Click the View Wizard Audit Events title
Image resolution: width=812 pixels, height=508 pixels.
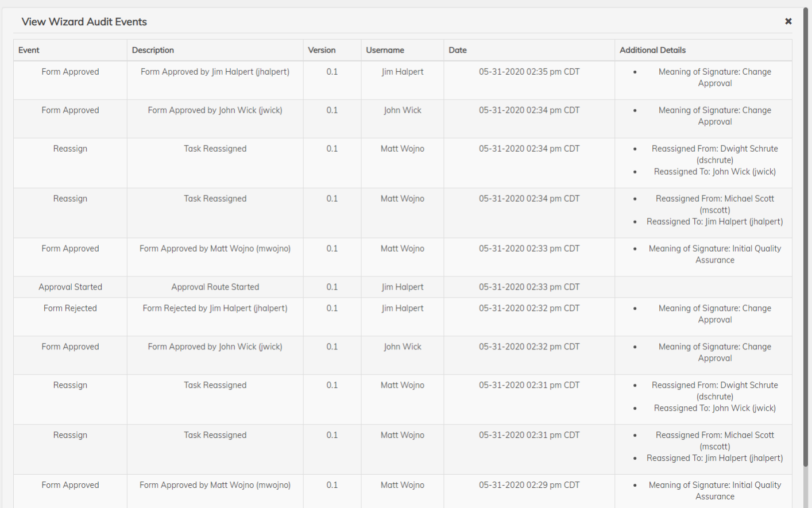click(x=84, y=22)
